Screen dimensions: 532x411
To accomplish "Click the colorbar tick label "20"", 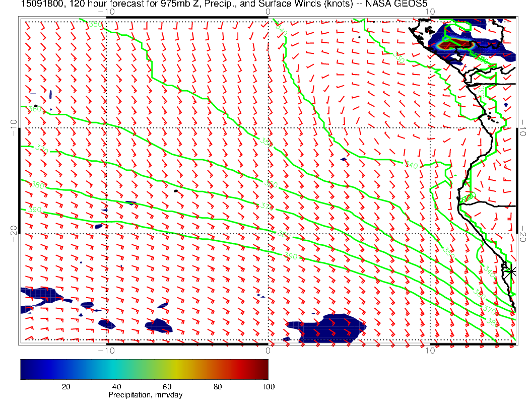I will click(x=66, y=387).
